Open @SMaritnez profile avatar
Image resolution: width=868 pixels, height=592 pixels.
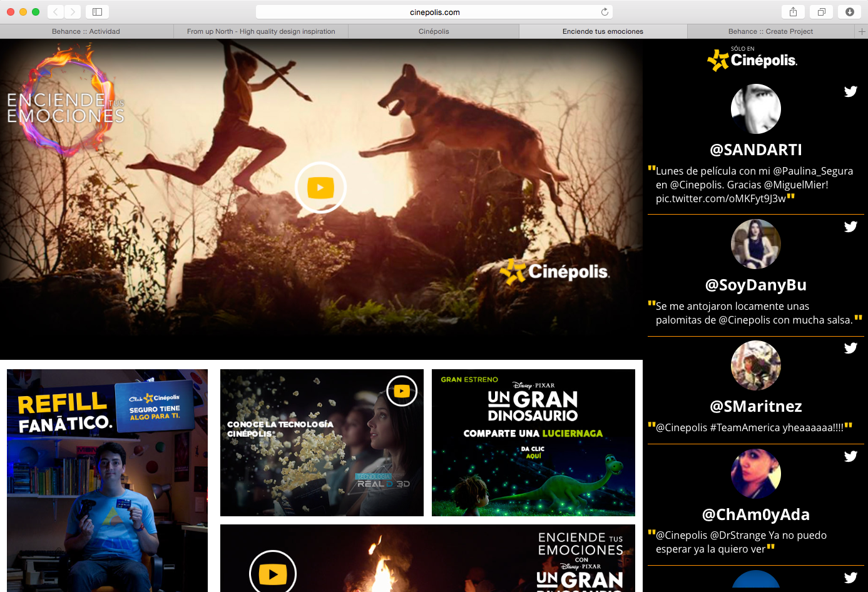(x=756, y=365)
